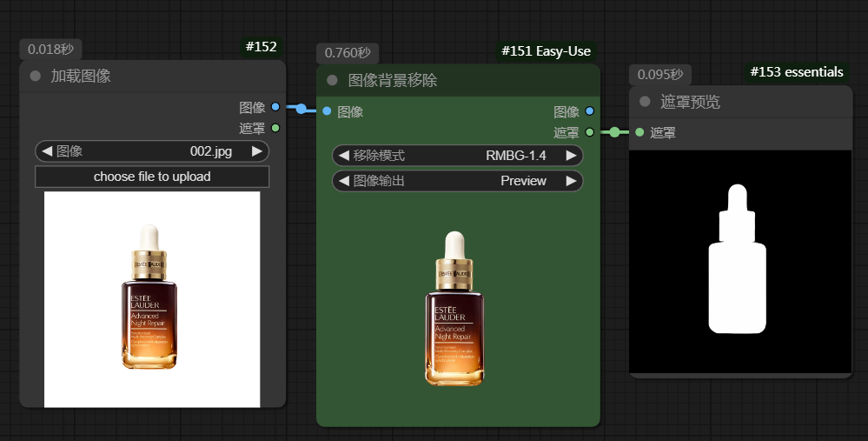Select the 加载图像 node title

[x=81, y=76]
